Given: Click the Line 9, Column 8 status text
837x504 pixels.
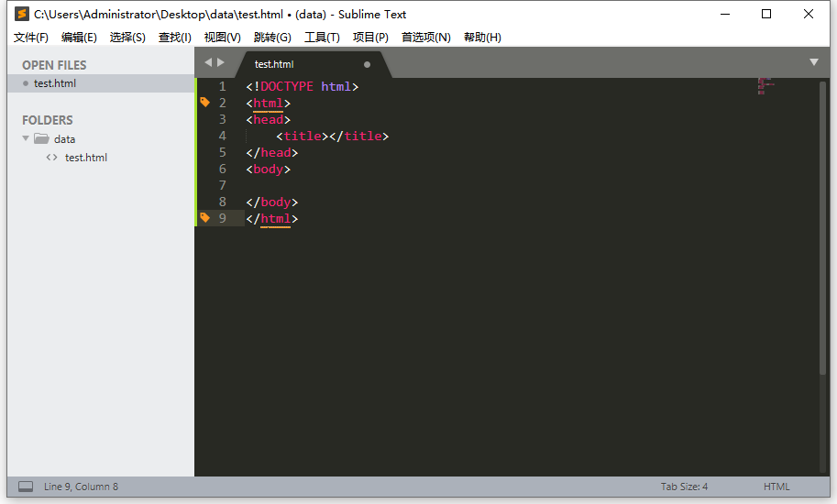Looking at the screenshot, I should click(82, 487).
